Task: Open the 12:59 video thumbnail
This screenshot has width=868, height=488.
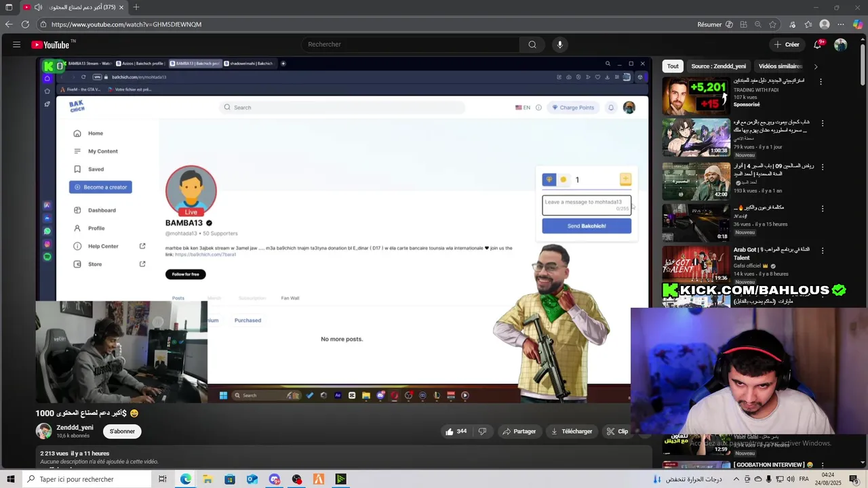Action: pos(696,445)
